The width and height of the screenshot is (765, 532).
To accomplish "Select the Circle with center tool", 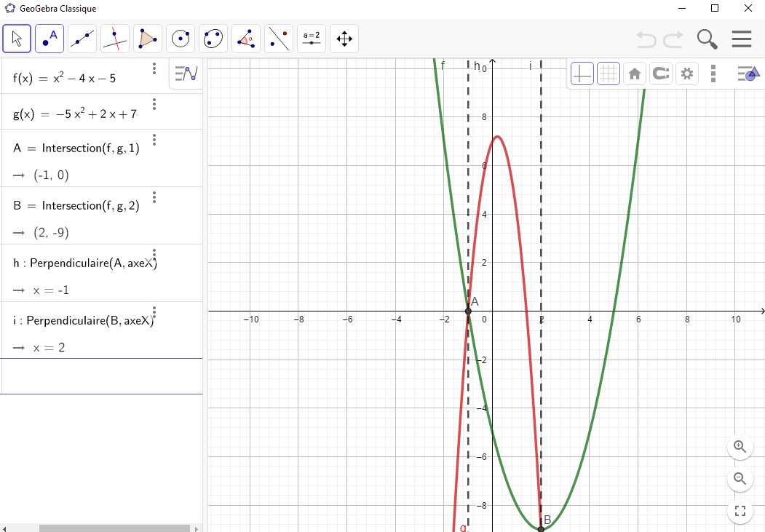I will click(x=180, y=39).
